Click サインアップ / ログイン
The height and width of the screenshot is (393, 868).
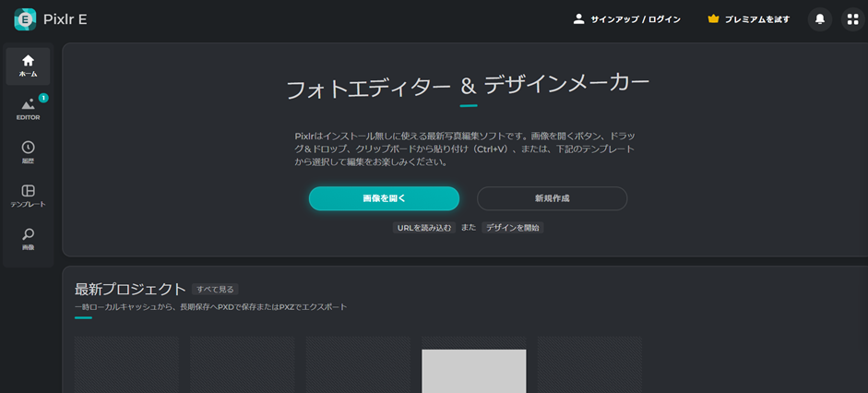pos(626,19)
